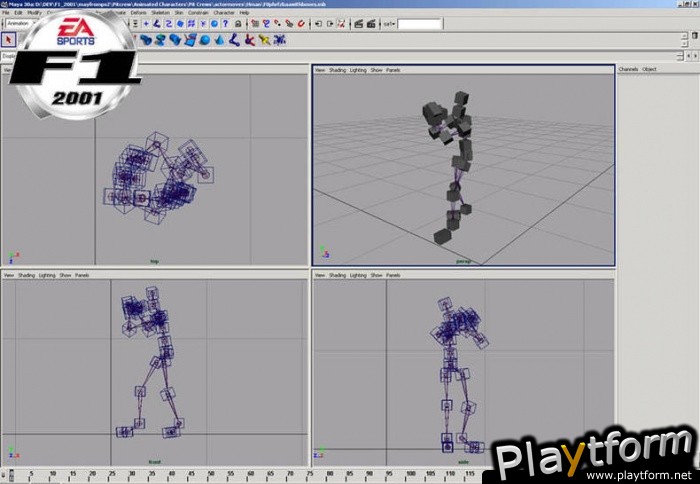This screenshot has width=700, height=484.
Task: Open Lighting menu in the side viewport
Action: click(358, 275)
